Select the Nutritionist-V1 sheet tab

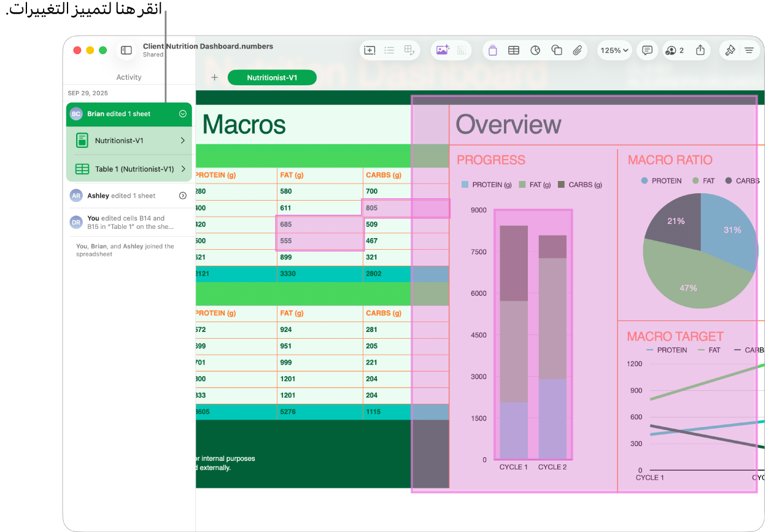pos(272,78)
